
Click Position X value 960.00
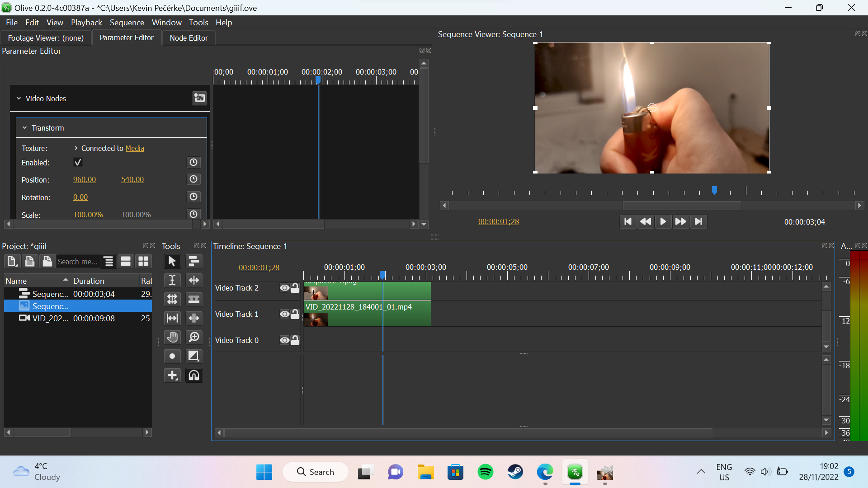pyautogui.click(x=85, y=179)
